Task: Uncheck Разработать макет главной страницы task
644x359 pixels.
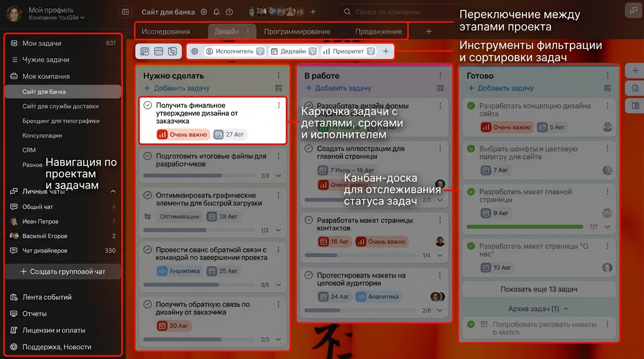Action: pos(471,192)
